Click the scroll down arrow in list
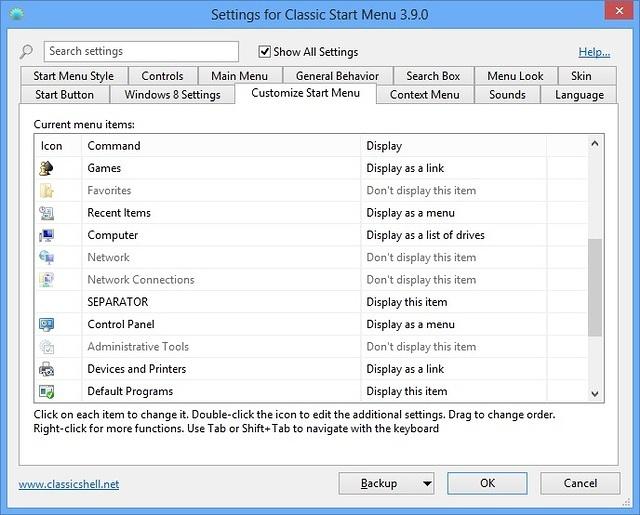640x515 pixels. [596, 394]
